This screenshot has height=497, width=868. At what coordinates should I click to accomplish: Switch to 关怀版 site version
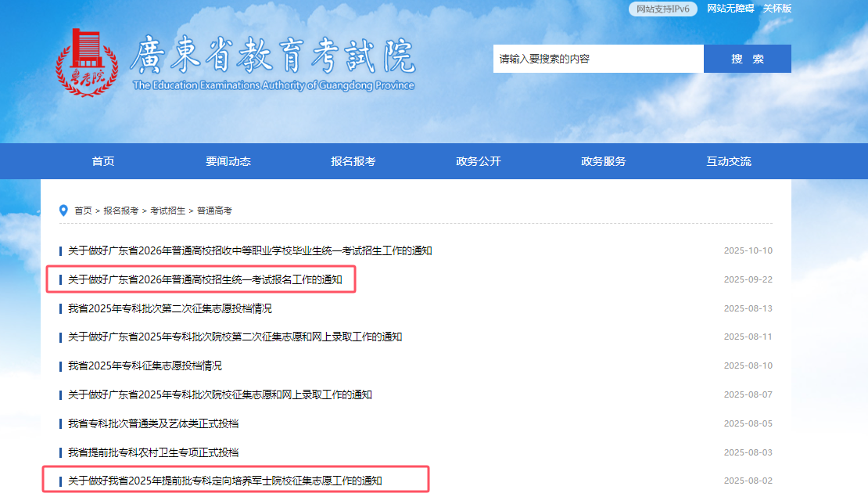point(778,9)
